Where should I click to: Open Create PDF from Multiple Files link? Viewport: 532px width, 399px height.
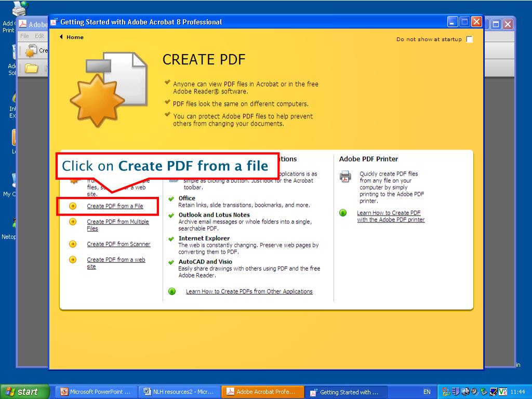tap(118, 225)
